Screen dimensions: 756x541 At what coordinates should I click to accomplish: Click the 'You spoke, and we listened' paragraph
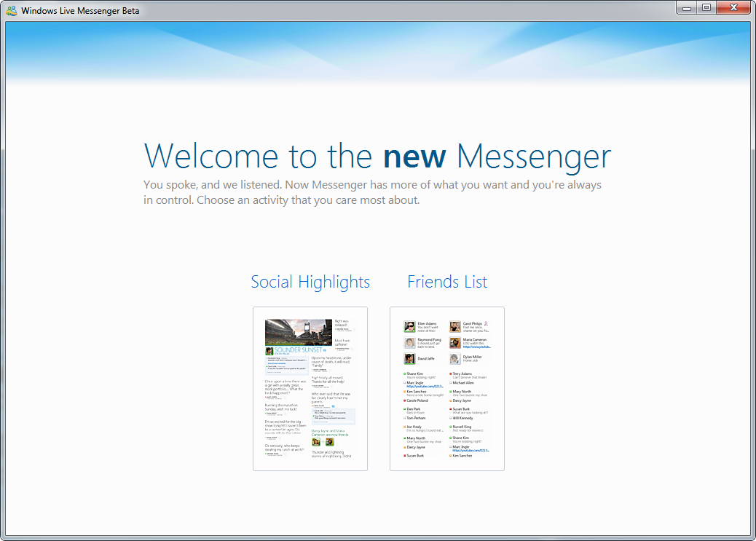372,192
